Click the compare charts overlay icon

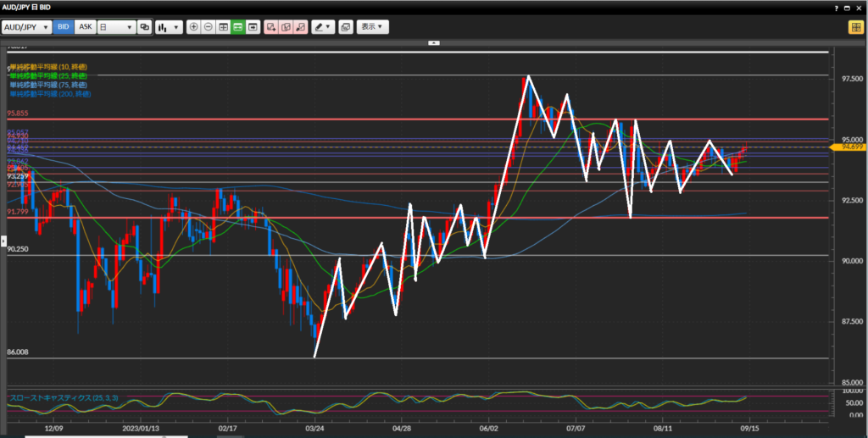(x=144, y=27)
